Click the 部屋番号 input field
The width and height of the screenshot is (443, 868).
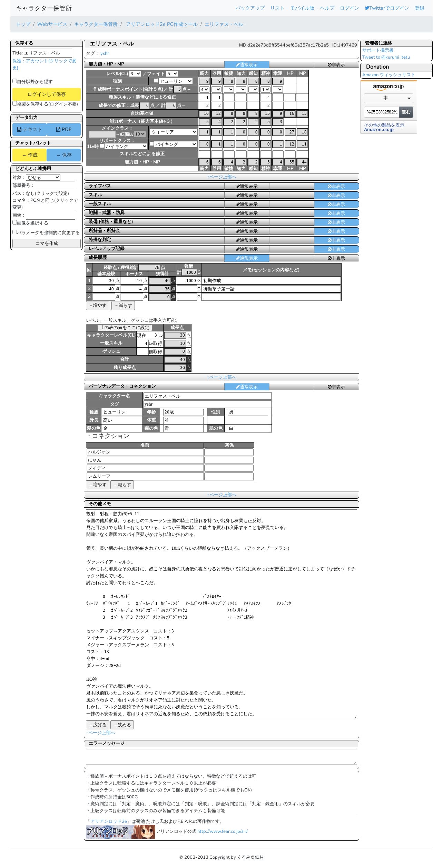[55, 186]
